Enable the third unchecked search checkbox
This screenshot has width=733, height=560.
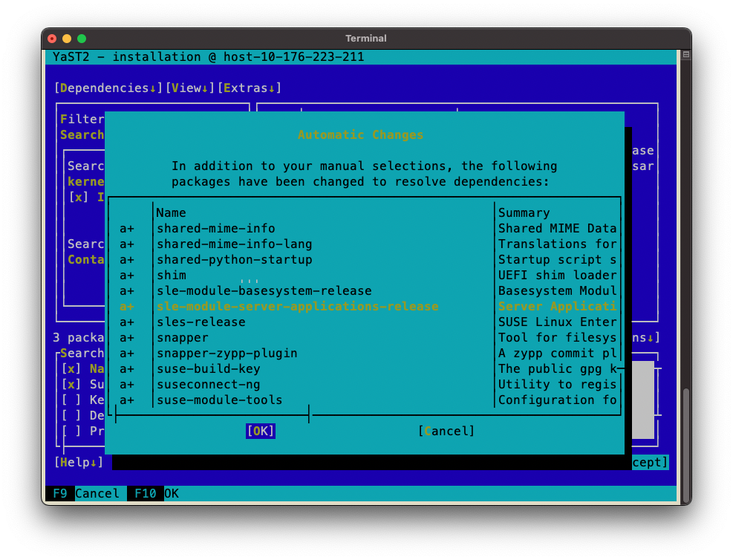[x=71, y=400]
